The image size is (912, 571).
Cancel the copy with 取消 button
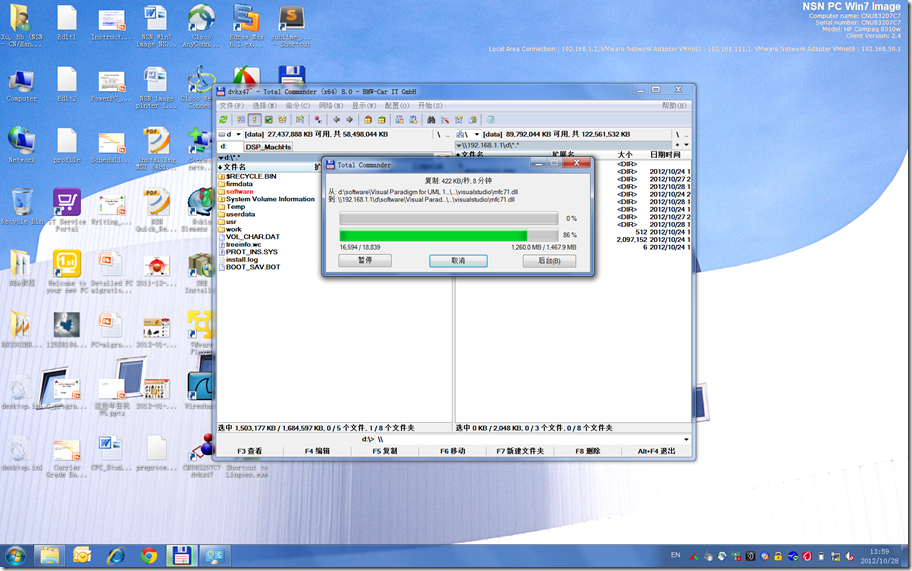(458, 260)
